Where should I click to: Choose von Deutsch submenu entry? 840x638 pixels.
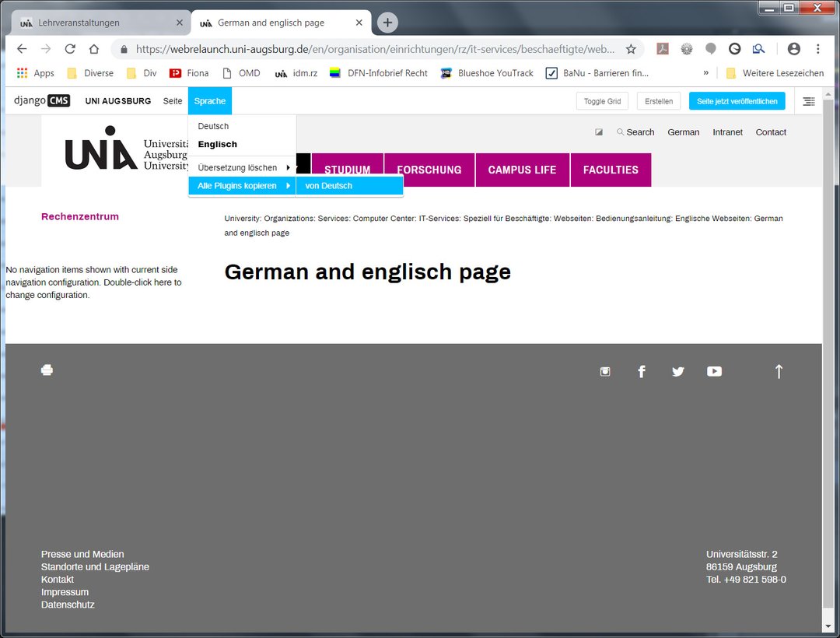click(x=349, y=186)
